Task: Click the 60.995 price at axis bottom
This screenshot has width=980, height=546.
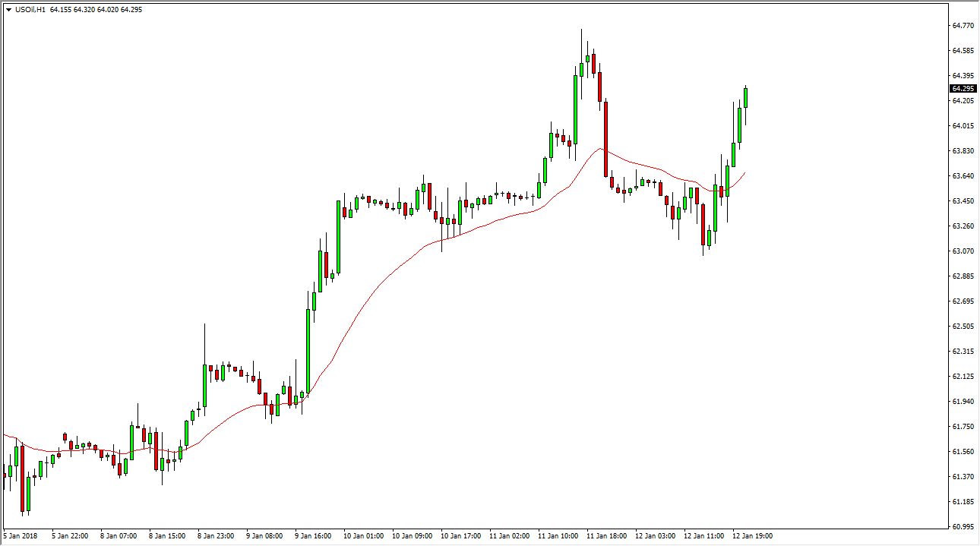Action: pos(962,527)
